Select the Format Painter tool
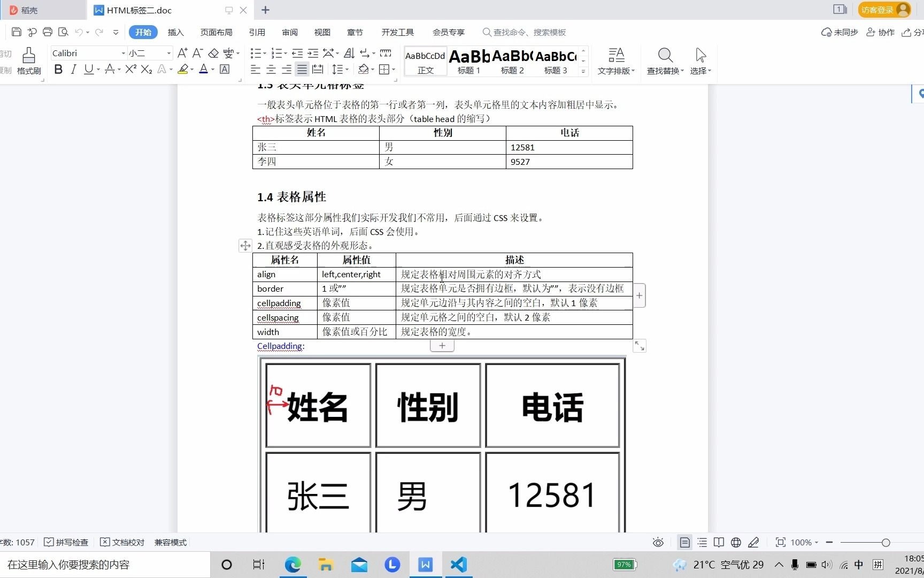 click(28, 60)
